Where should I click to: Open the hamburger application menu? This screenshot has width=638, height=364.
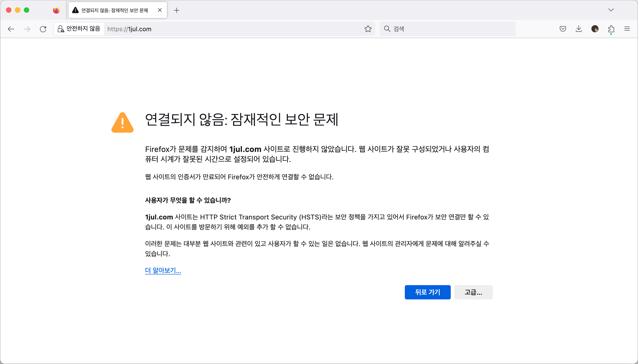[x=627, y=29]
